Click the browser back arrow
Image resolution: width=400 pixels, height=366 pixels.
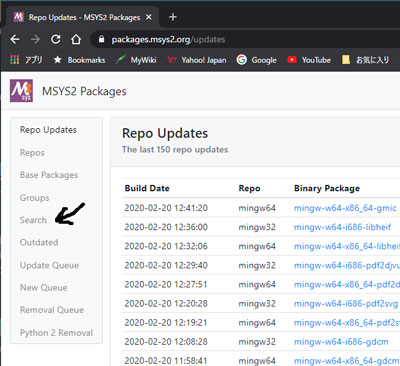click(15, 40)
